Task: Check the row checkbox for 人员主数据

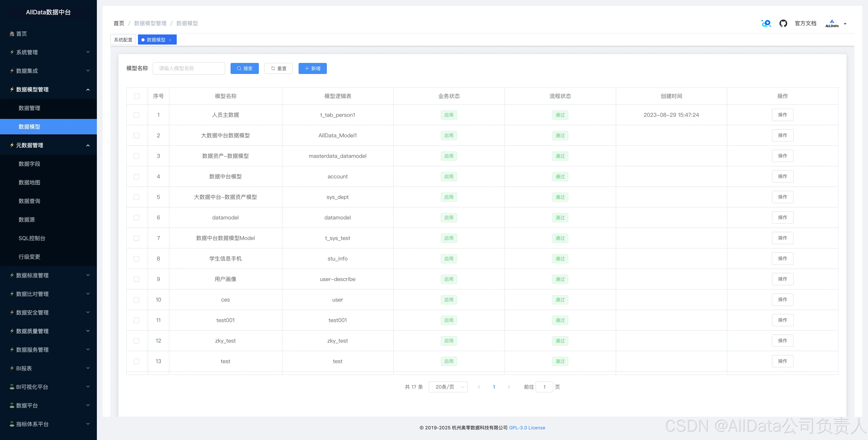Action: [x=136, y=115]
